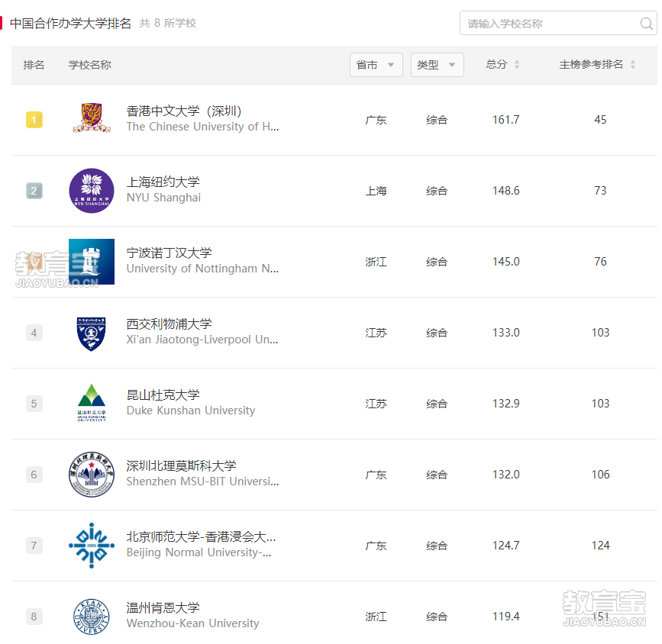Screen dimensions: 662x644
Task: Open 宁波诺丁汉大学 school link
Action: 169,253
